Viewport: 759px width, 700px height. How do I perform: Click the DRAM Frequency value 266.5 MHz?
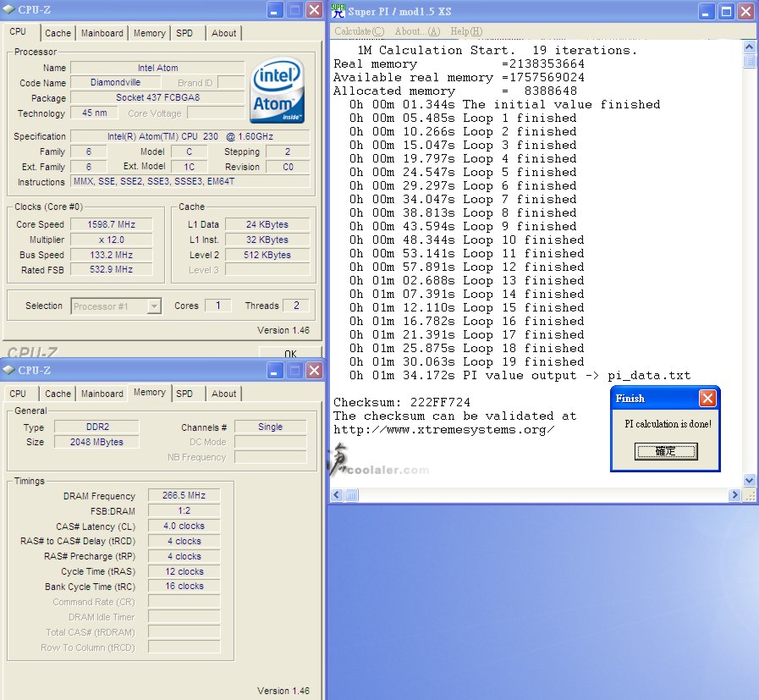click(x=184, y=496)
